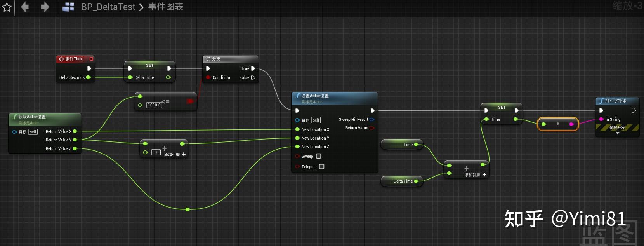Click the favorite star icon in breadcrumb bar
The image size is (644, 246).
pyautogui.click(x=7, y=7)
